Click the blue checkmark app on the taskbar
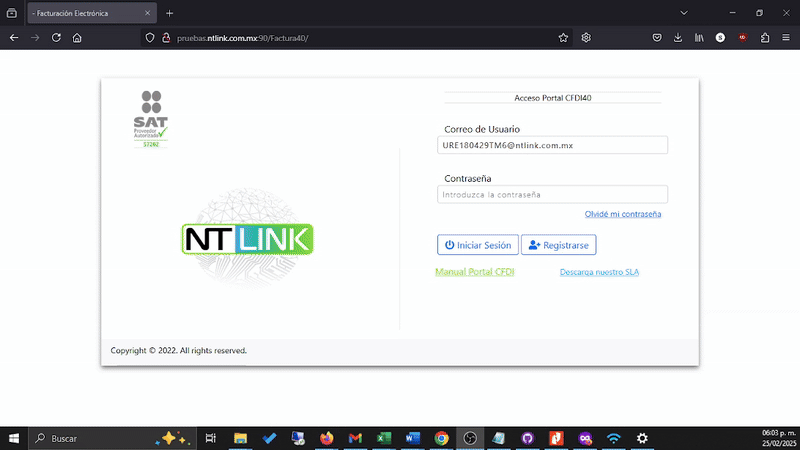This screenshot has height=450, width=800. (269, 438)
